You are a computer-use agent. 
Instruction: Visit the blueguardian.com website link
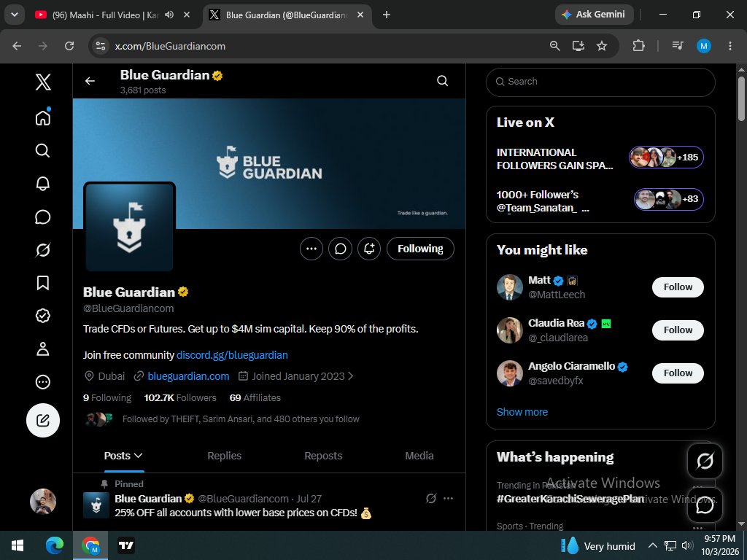coord(188,376)
